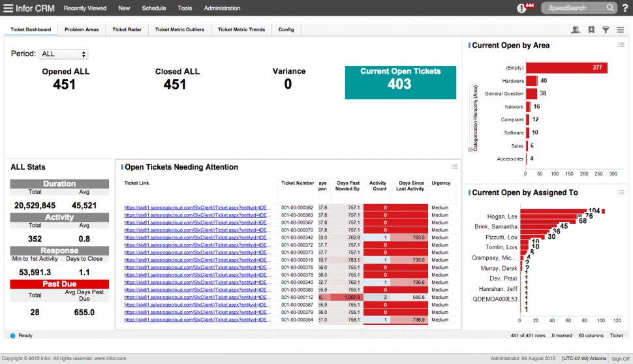Sort by Days Past Needed By column
Viewport: 633px width, 364px height.
point(347,186)
